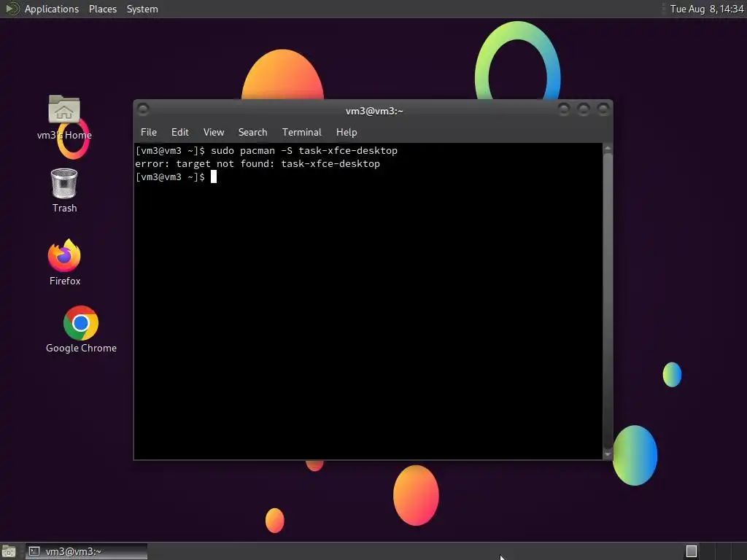
Task: Open the Places menu
Action: pyautogui.click(x=102, y=9)
